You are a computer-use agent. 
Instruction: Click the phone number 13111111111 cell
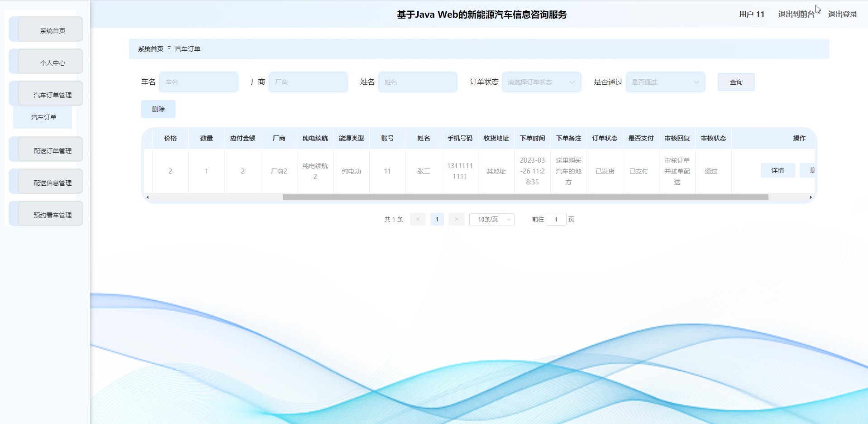pyautogui.click(x=460, y=171)
